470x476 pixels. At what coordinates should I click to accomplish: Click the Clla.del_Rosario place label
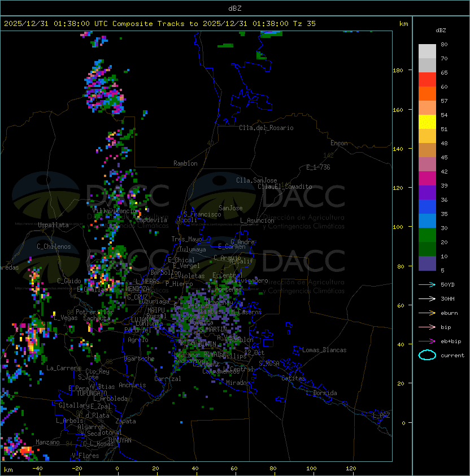coord(266,128)
